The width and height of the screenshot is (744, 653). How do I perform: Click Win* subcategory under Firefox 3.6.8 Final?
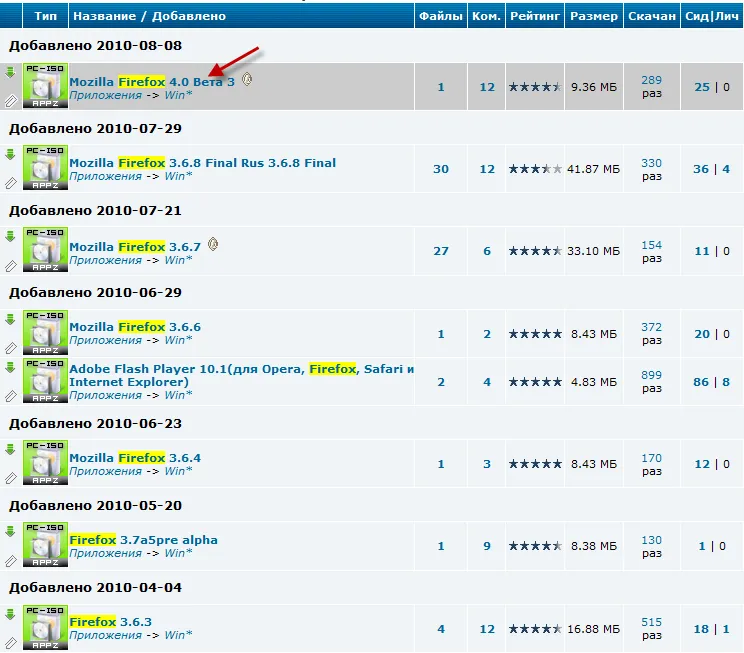click(x=178, y=176)
